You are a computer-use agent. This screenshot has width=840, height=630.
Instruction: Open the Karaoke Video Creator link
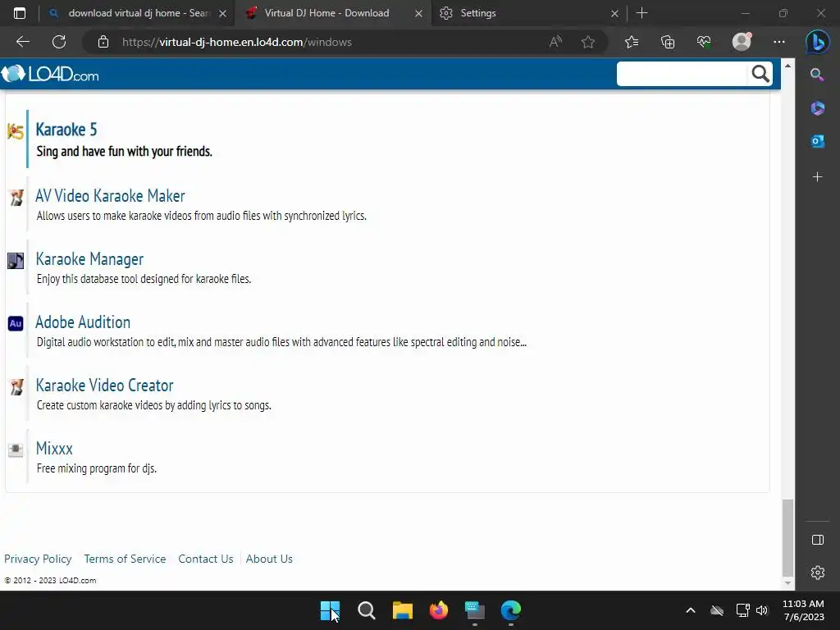[x=104, y=386]
